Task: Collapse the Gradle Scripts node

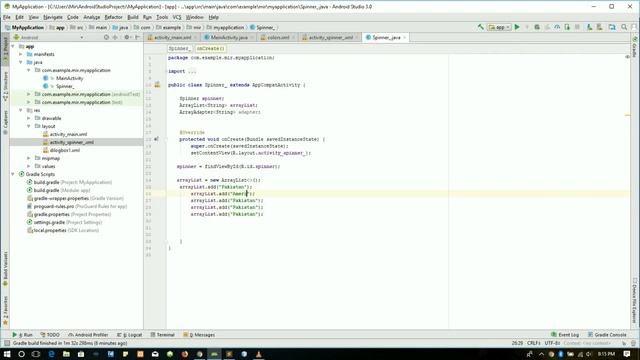Action: (13, 174)
